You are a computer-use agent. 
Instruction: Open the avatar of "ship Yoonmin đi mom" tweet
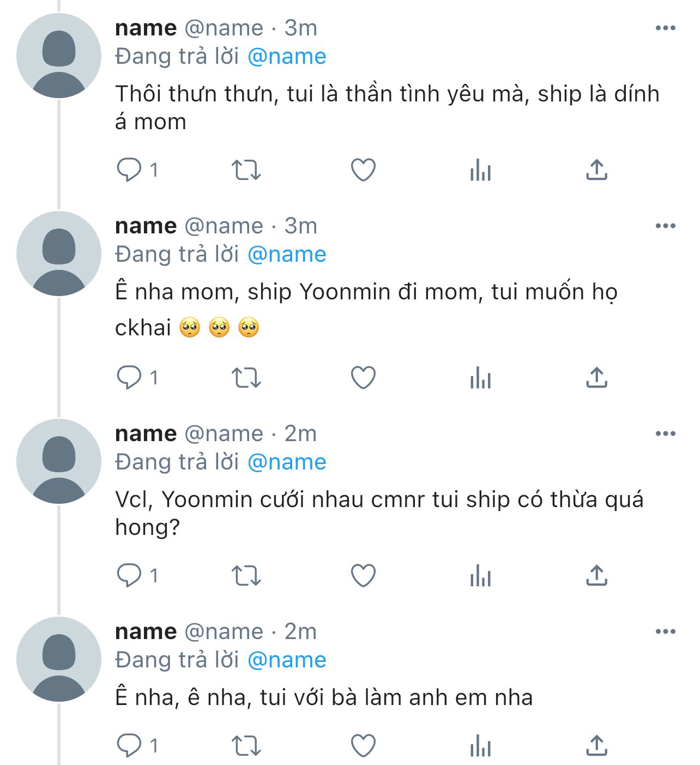[x=59, y=254]
